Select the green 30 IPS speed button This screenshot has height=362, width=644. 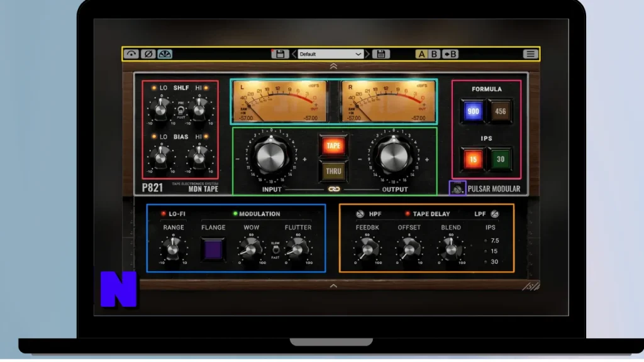[x=500, y=159]
